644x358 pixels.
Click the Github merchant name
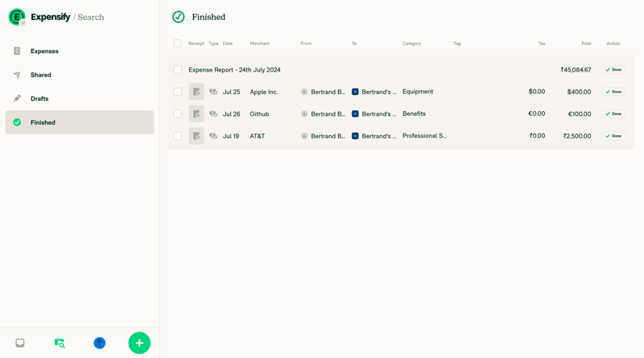pyautogui.click(x=259, y=113)
